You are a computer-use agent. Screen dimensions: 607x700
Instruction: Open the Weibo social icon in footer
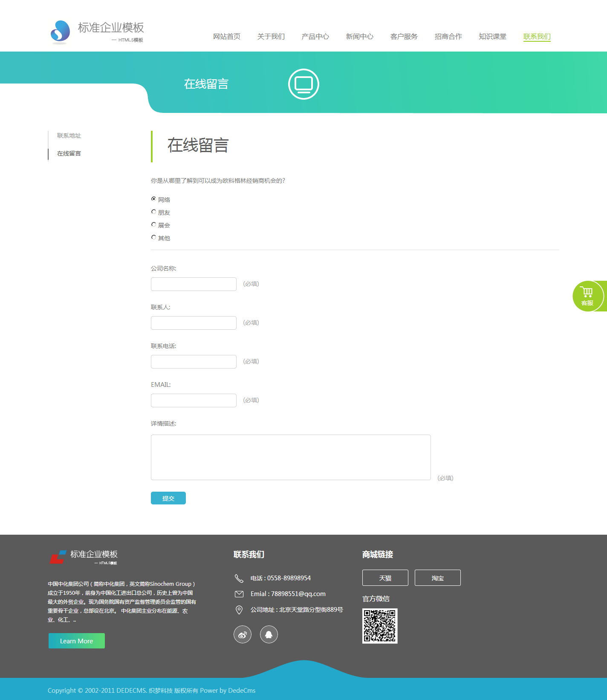click(243, 634)
